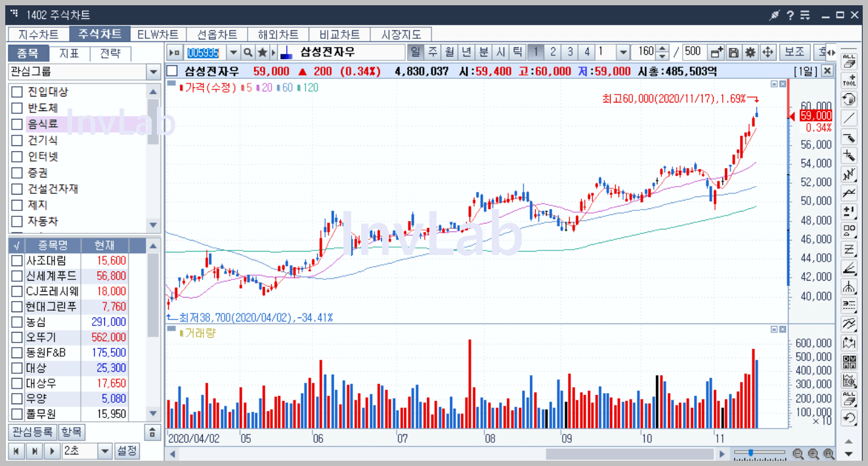Click the favorites star icon
This screenshot has width=868, height=466.
click(x=262, y=53)
